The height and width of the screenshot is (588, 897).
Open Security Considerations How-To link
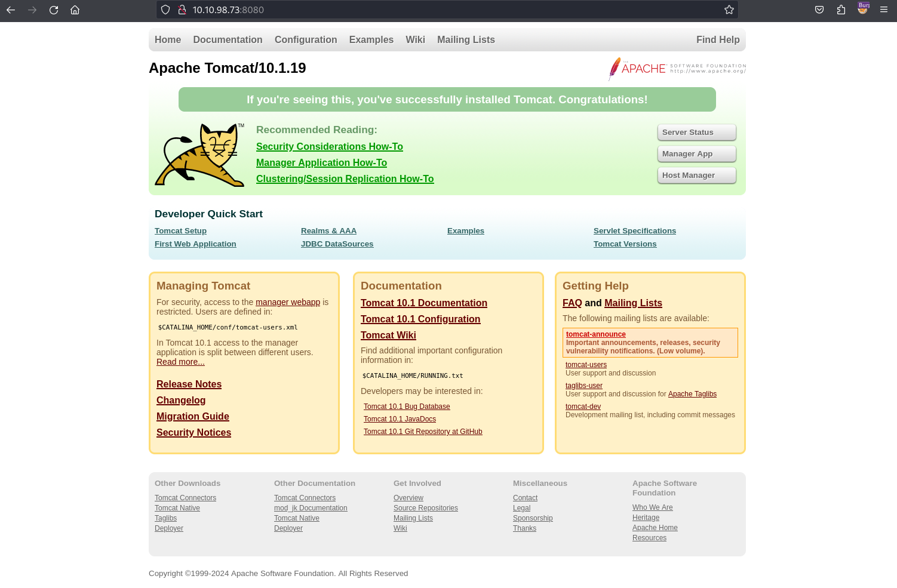[330, 146]
